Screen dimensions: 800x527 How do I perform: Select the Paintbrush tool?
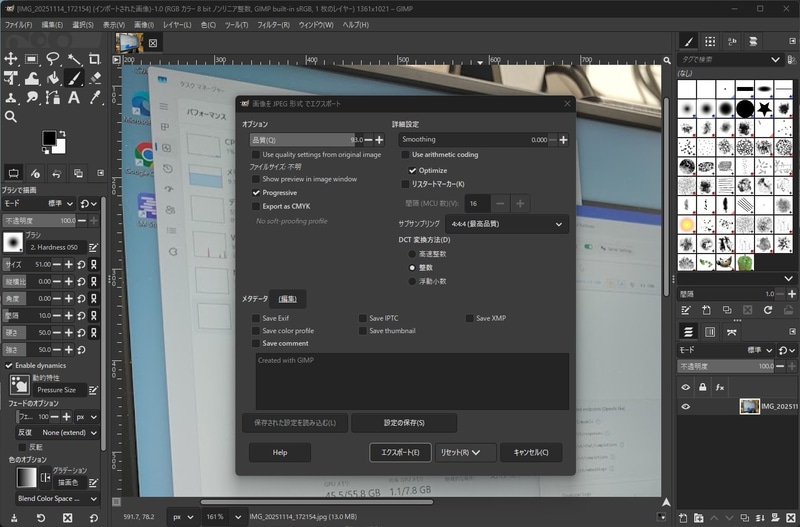click(x=74, y=78)
